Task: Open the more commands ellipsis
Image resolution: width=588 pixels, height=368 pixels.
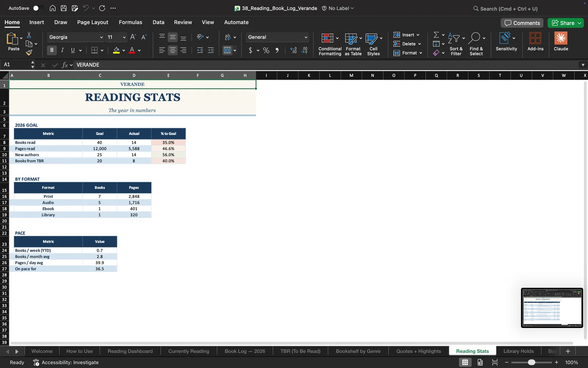Action: point(113,8)
